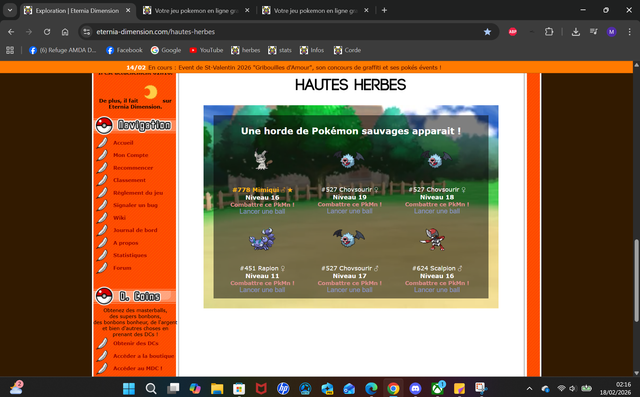Viewport: 640px width, 397px height.
Task: Open the Corde bookmark
Action: pos(347,50)
